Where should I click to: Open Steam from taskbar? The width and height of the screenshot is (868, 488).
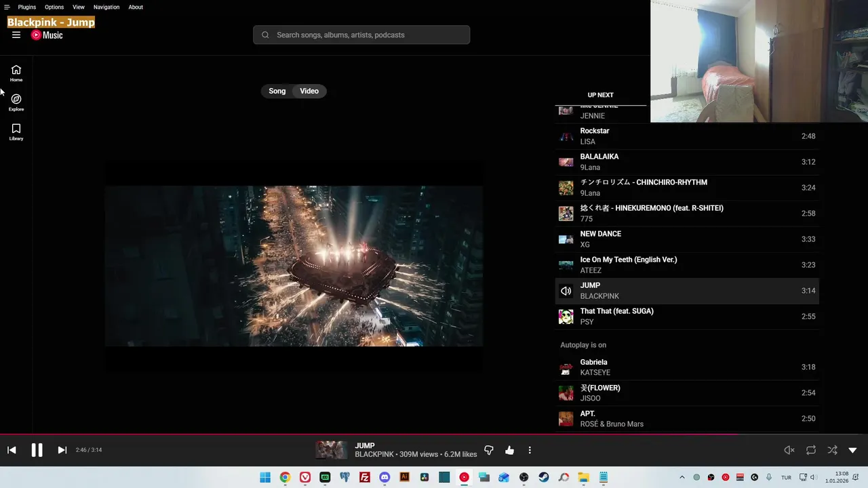[x=544, y=477]
